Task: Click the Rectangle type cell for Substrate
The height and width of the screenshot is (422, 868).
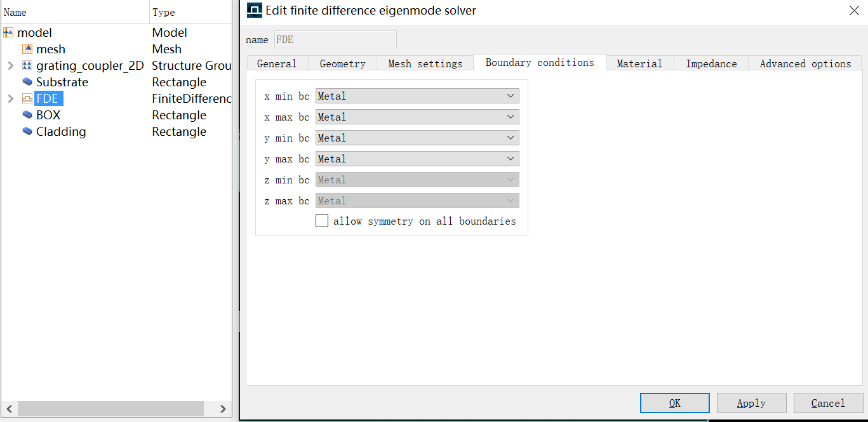Action: pos(179,82)
